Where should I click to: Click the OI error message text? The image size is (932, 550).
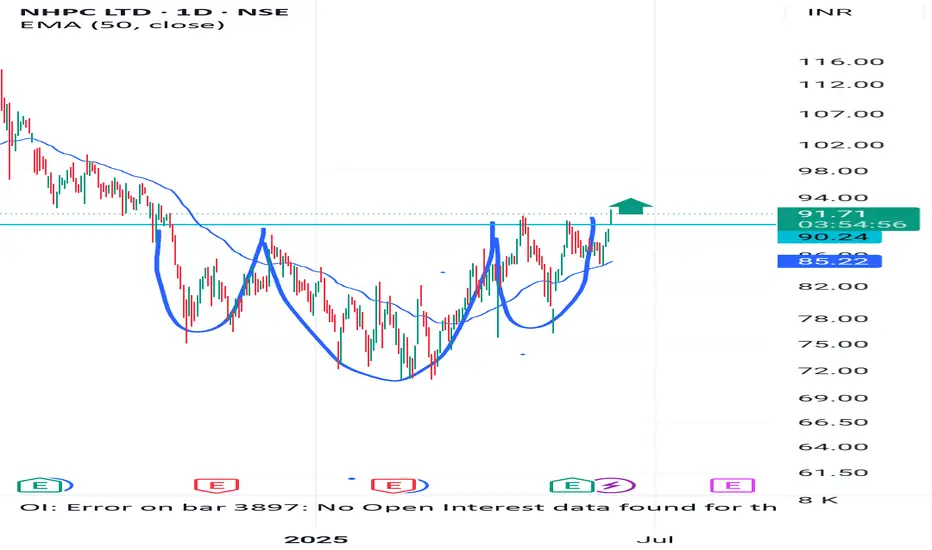pyautogui.click(x=398, y=507)
